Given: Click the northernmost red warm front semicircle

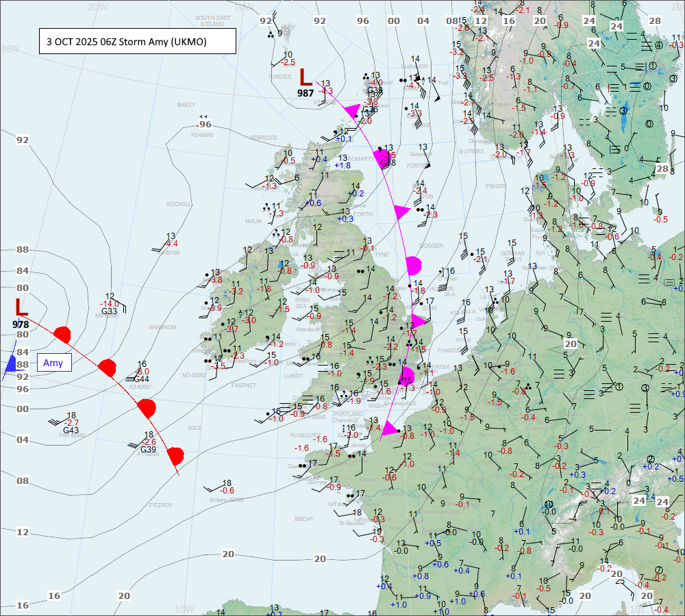Looking at the screenshot, I should tap(63, 335).
